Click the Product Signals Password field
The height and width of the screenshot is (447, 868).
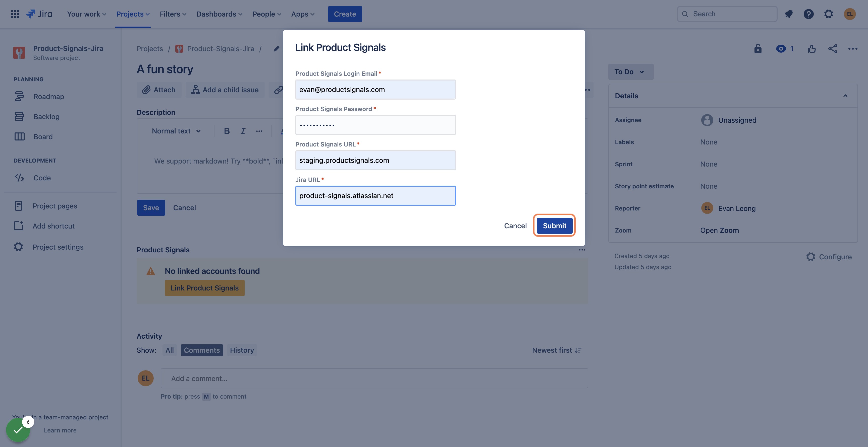(x=375, y=125)
